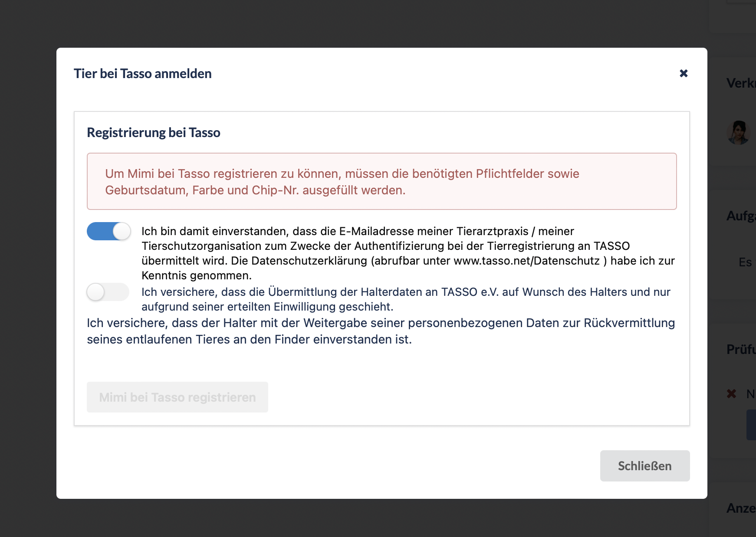The image size is (756, 537).
Task: Click the www.tasso.net/Datenschutz text
Action: pos(527,261)
